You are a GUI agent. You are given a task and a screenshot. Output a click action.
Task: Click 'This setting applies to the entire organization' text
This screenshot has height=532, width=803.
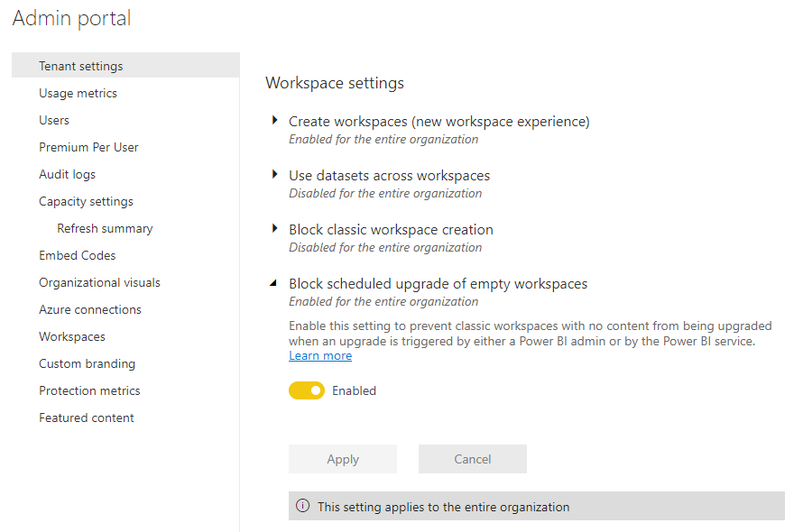point(444,507)
